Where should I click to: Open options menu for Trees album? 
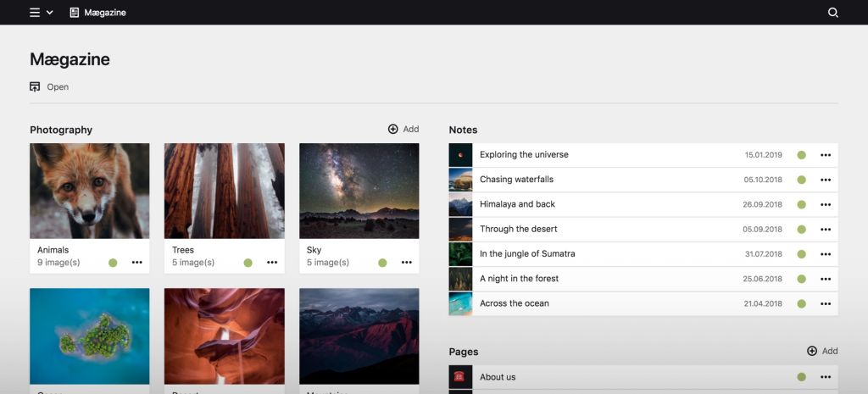pos(272,263)
